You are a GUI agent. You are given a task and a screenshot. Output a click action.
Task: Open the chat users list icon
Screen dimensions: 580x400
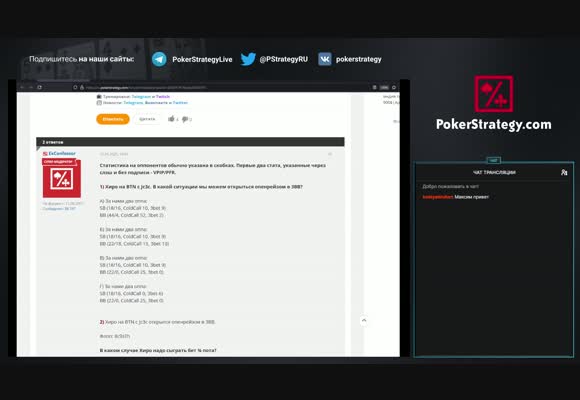click(x=564, y=172)
